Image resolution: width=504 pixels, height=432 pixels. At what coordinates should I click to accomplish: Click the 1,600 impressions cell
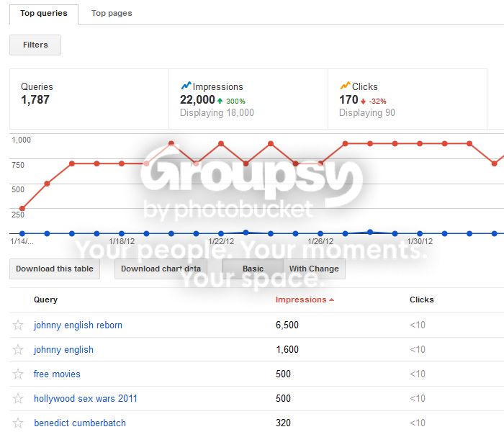click(287, 349)
